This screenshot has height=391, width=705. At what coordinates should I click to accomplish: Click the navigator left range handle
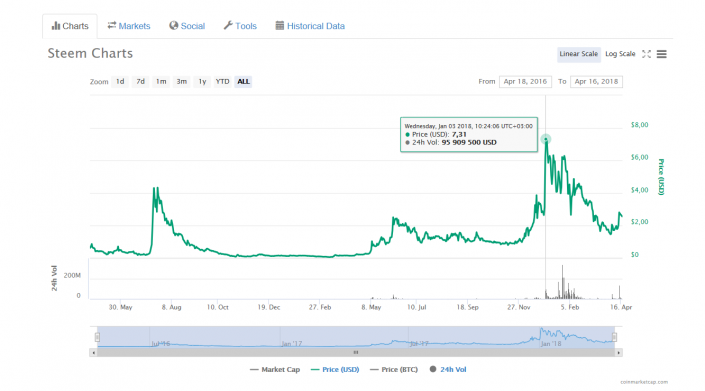[x=97, y=337]
